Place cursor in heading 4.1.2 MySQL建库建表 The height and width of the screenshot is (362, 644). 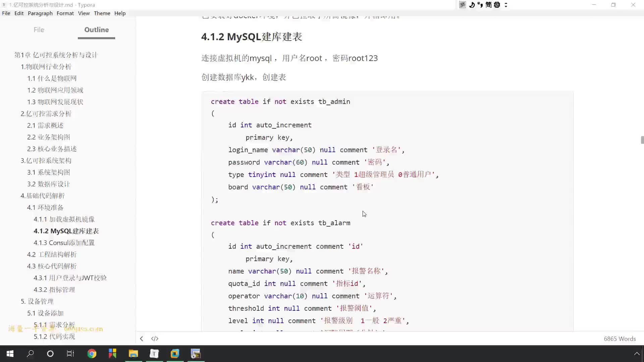pyautogui.click(x=252, y=37)
